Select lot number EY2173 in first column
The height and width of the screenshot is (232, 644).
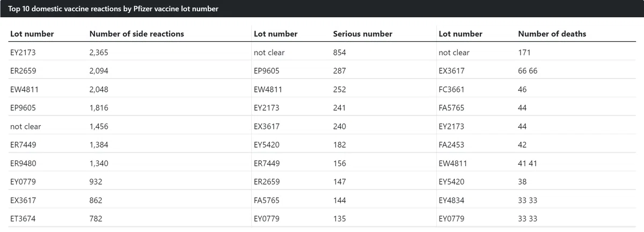23,53
